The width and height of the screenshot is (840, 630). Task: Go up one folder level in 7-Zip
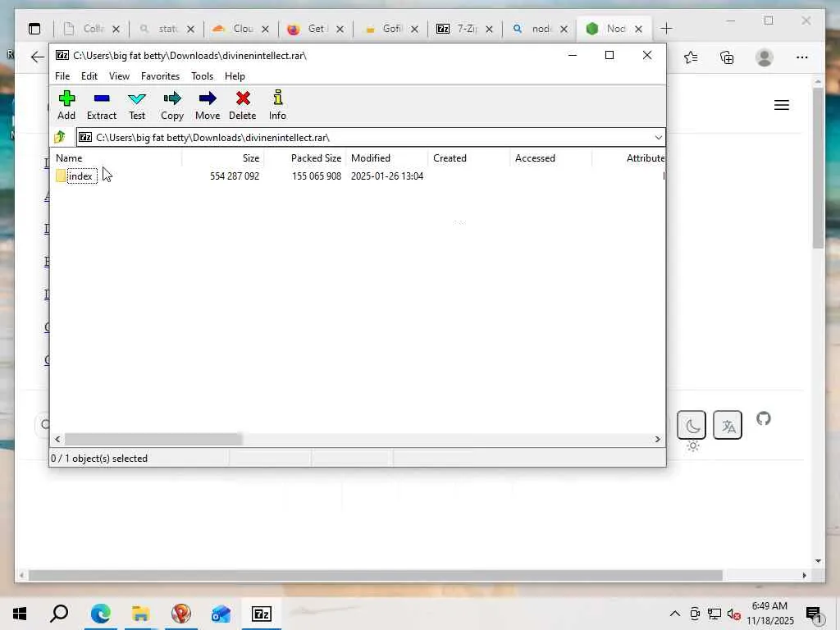(60, 137)
